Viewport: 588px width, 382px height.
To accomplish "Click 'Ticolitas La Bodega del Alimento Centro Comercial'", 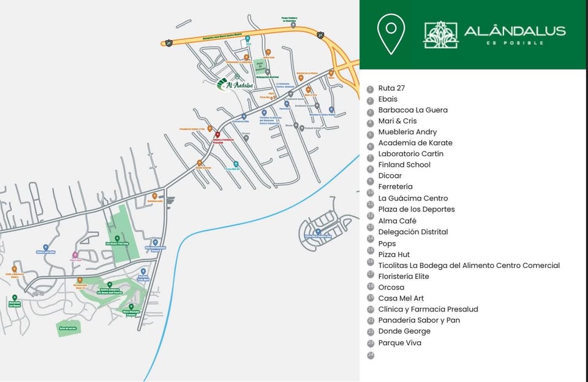I will tap(469, 265).
